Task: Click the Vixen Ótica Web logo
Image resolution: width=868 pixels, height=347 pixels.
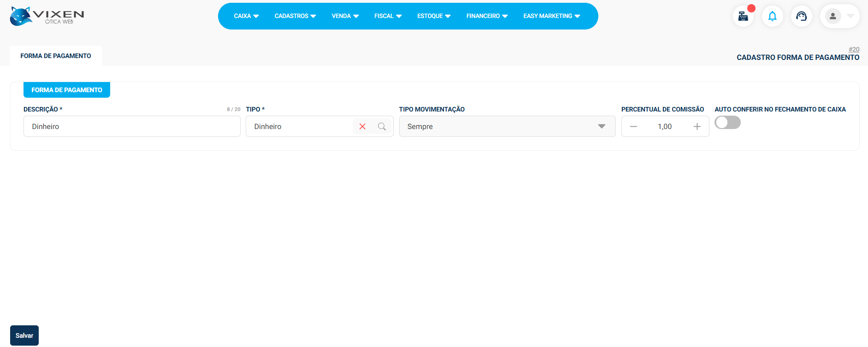Action: click(47, 16)
